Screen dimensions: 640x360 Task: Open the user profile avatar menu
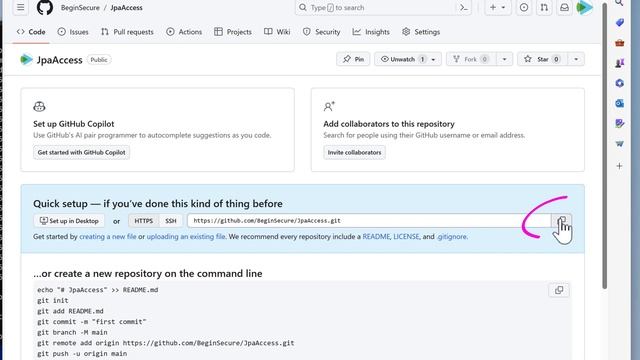pos(584,7)
